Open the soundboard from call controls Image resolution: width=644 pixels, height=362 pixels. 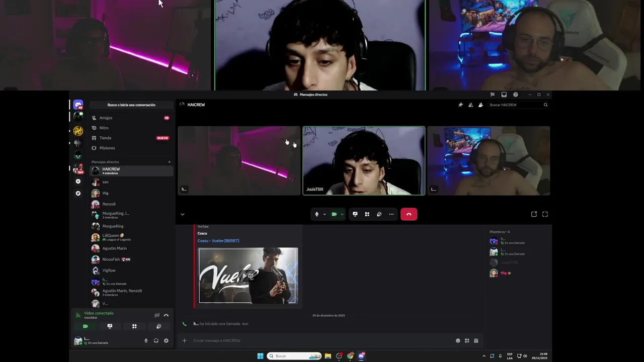click(379, 214)
